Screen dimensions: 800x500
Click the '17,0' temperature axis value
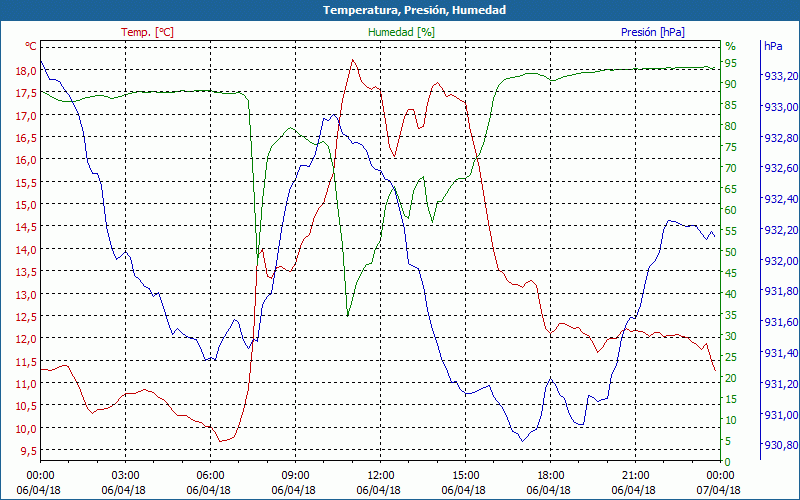click(x=27, y=115)
